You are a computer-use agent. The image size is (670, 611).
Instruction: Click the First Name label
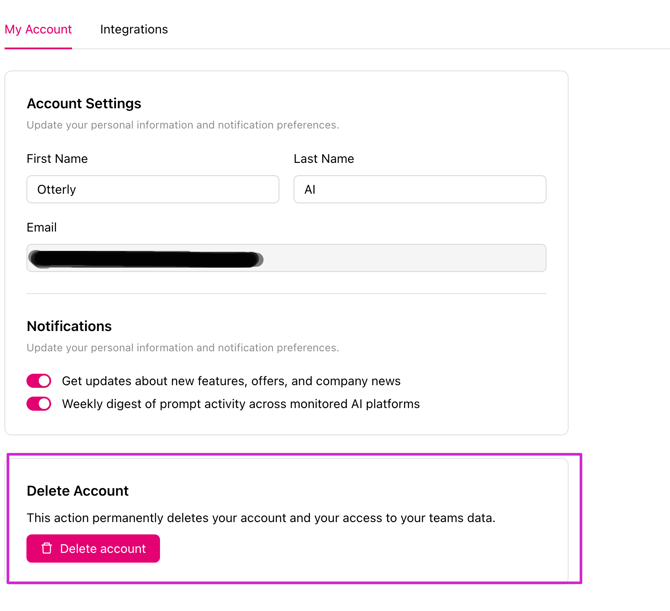[x=57, y=159]
